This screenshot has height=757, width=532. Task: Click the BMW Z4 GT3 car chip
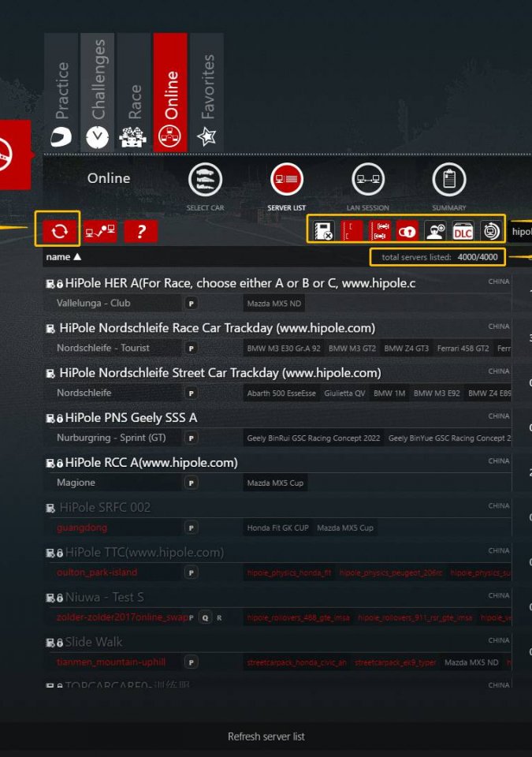[x=407, y=349]
